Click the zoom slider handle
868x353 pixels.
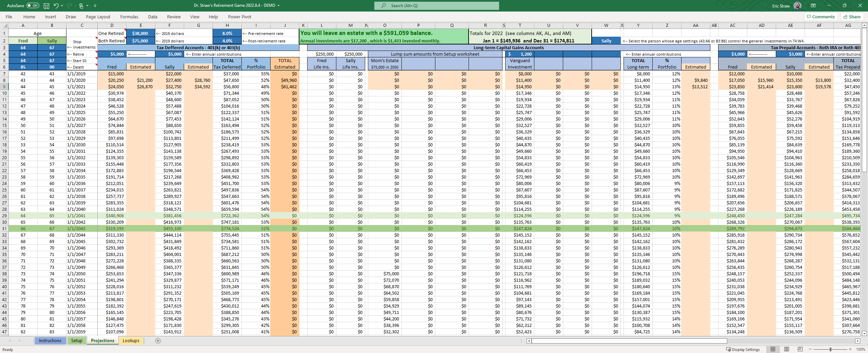(830, 349)
